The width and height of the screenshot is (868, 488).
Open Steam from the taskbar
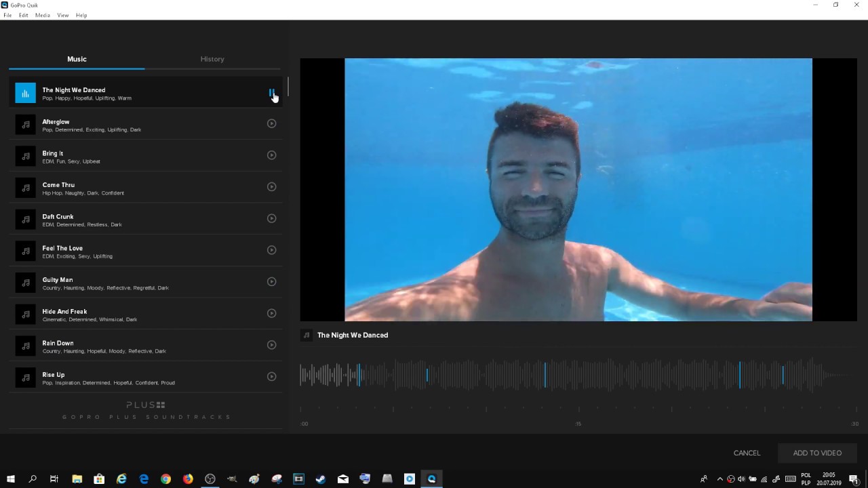click(321, 479)
